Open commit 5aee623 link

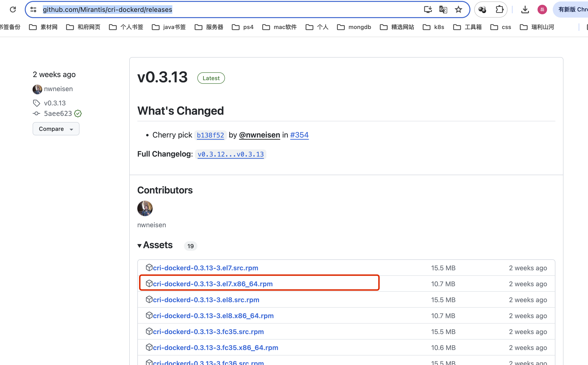[58, 113]
